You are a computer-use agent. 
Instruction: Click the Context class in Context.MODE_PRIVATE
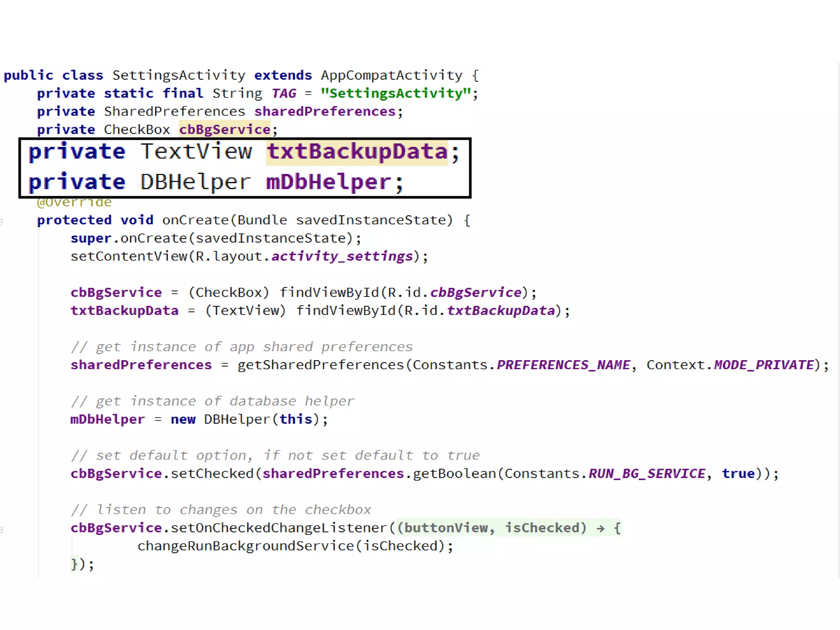tap(676, 365)
